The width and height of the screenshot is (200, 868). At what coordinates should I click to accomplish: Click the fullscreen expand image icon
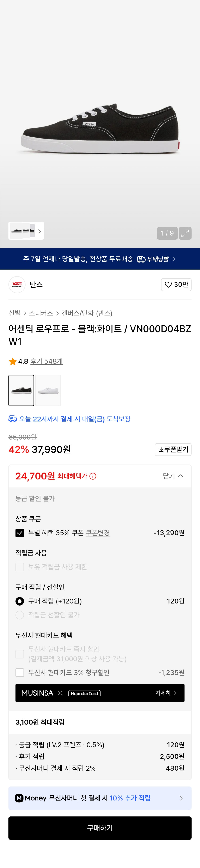click(185, 233)
